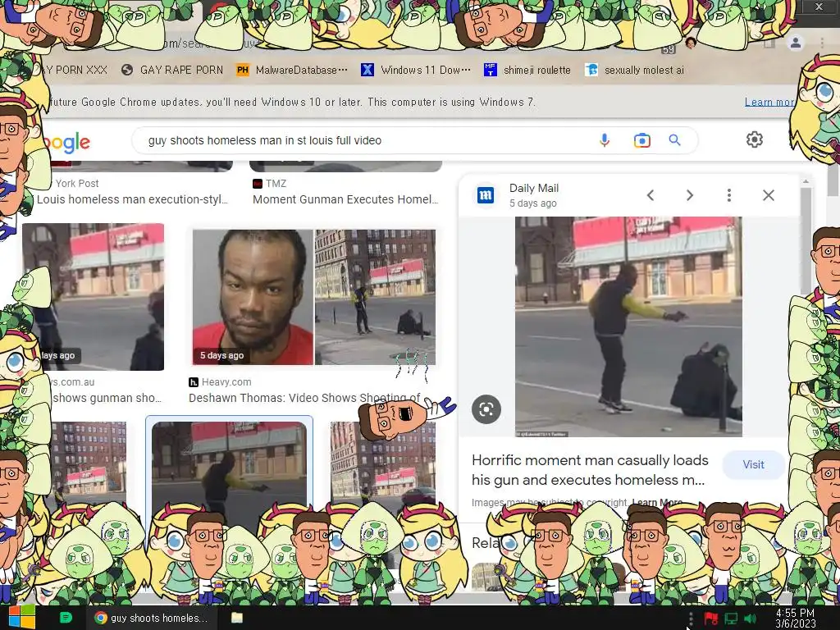Open the news.com.au image result thumbnail
This screenshot has width=840, height=630.
[x=94, y=297]
